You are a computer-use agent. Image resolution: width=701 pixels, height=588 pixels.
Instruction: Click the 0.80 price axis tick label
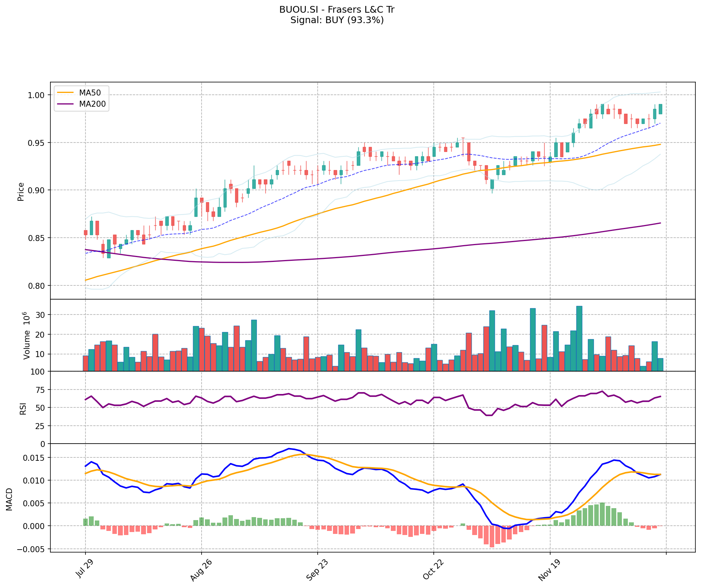coord(37,286)
